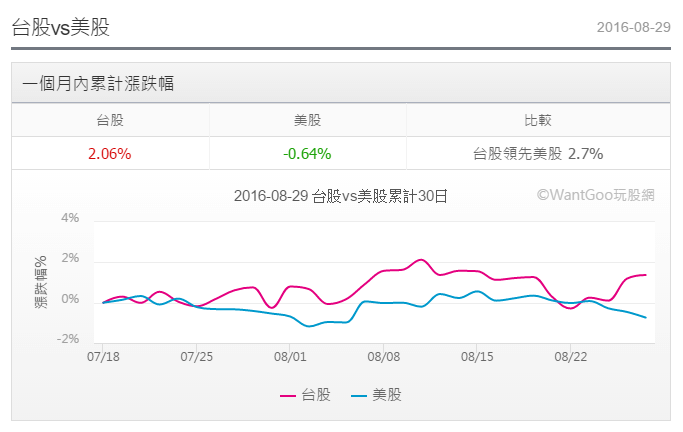Click the chart title 台股vs美股累計30日
This screenshot has width=683, height=432.
click(340, 196)
